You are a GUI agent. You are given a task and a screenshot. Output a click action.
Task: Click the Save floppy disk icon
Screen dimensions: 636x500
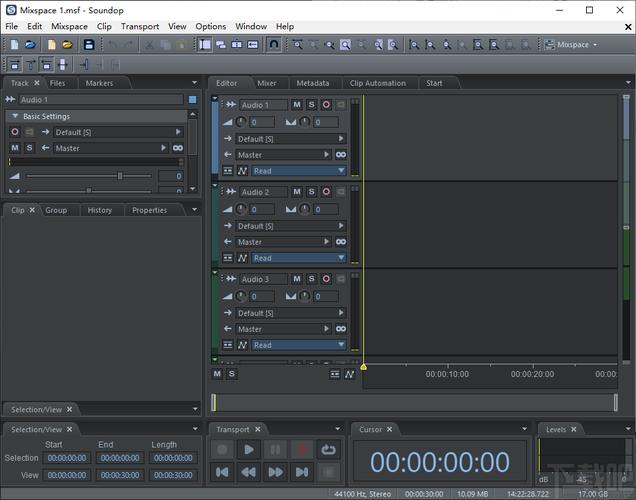pos(89,45)
